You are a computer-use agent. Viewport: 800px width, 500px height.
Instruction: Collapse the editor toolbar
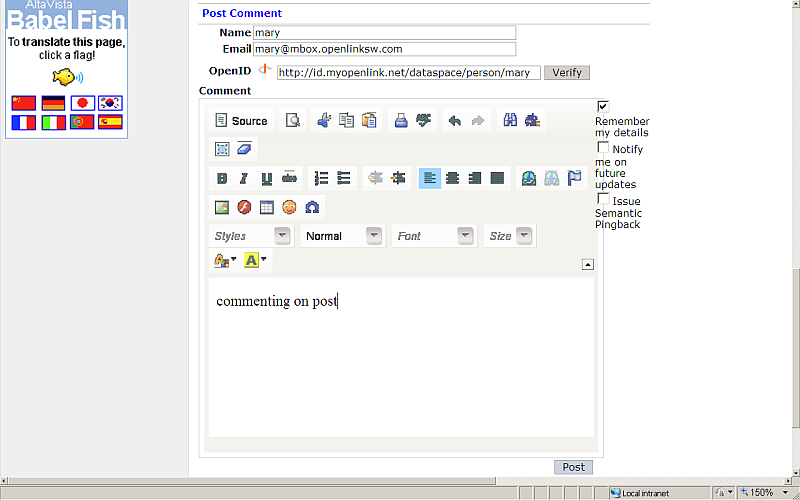[x=588, y=264]
